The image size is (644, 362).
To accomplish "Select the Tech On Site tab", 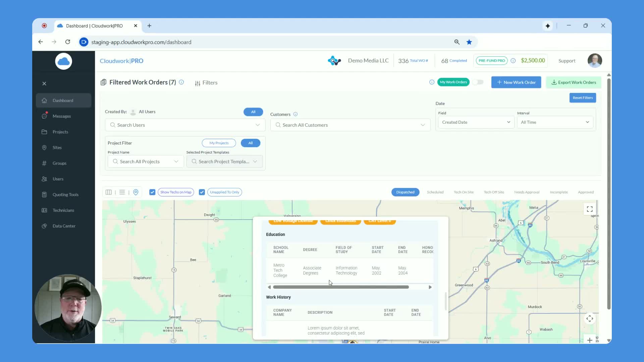I will click(x=464, y=192).
